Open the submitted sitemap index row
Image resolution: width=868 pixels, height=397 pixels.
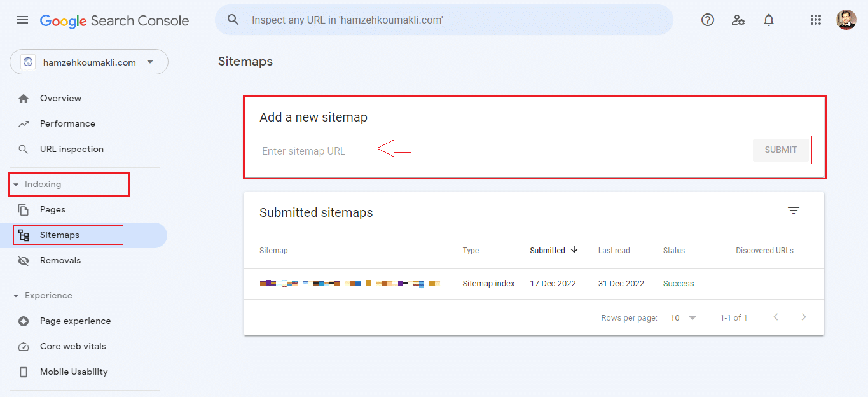coord(350,284)
